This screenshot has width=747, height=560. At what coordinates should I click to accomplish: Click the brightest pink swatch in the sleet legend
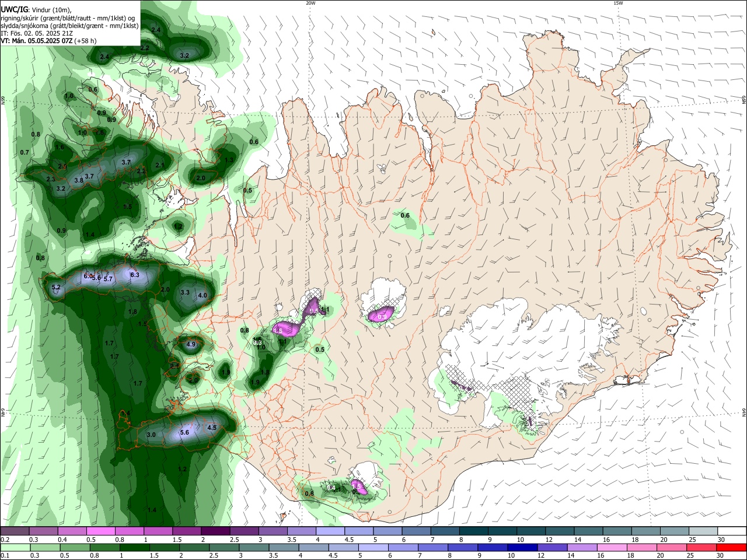point(100,531)
